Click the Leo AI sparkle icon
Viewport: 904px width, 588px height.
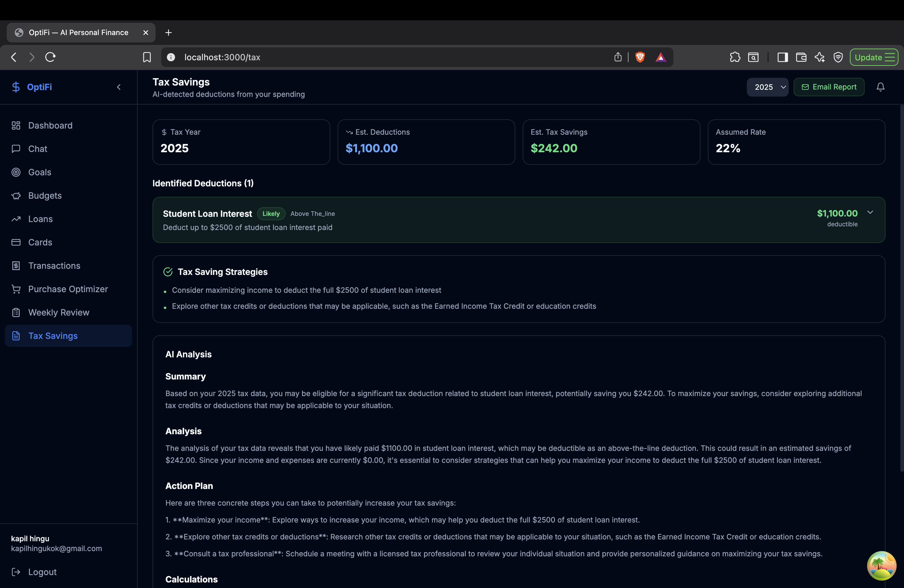pos(819,57)
